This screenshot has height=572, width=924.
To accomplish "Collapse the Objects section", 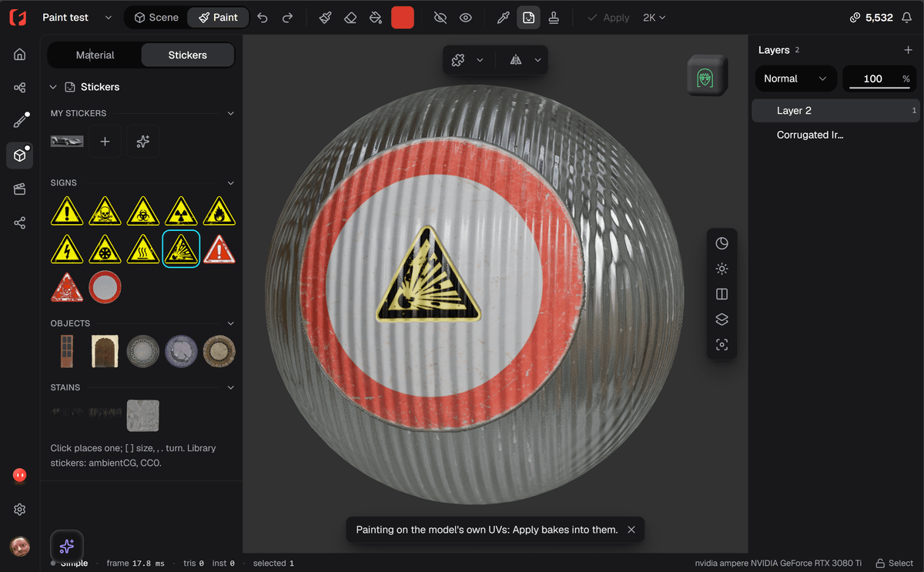I will click(x=230, y=323).
